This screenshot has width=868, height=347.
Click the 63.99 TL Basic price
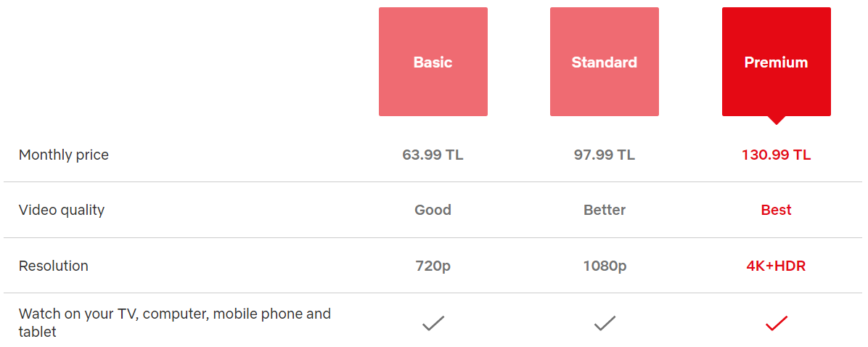coord(433,155)
